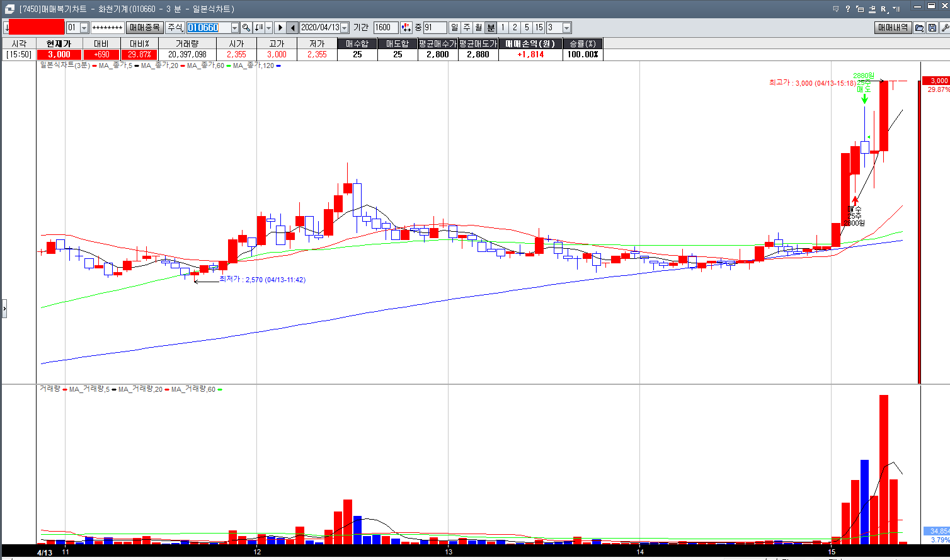Click the MA_거래량,60 legend entry
Screen dimensions: 950x560
pyautogui.click(x=193, y=389)
